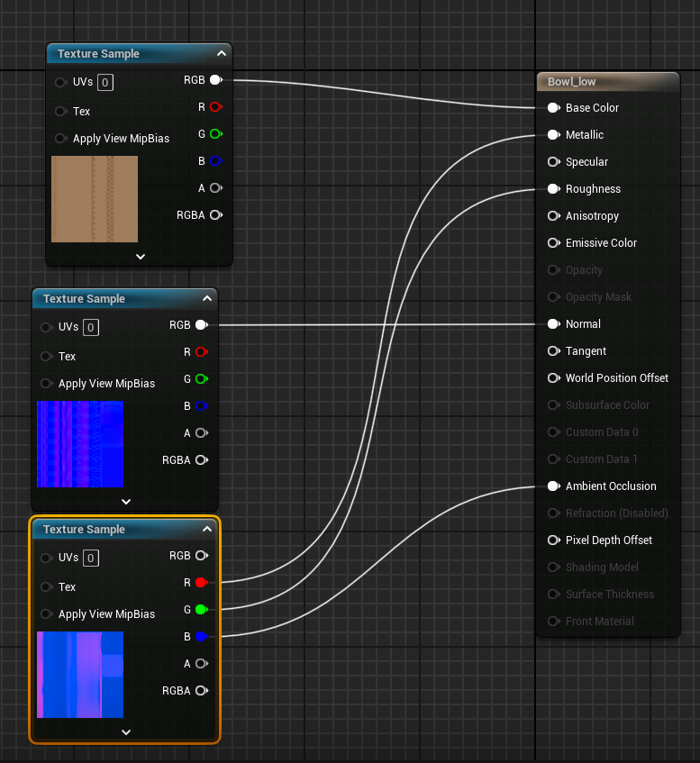This screenshot has height=763, width=700.
Task: Click the disabled Opacity pin on Bowl_low
Action: pos(554,270)
